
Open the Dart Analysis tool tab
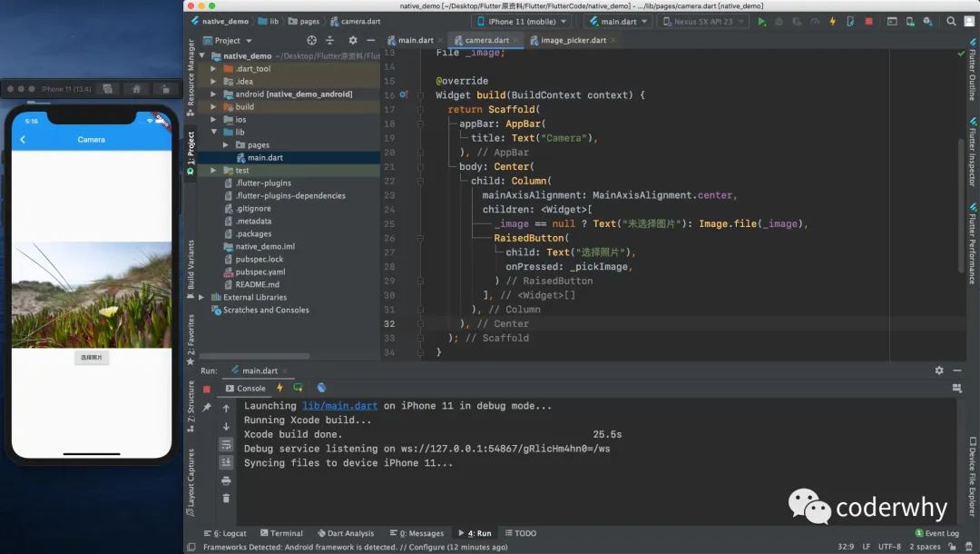346,533
